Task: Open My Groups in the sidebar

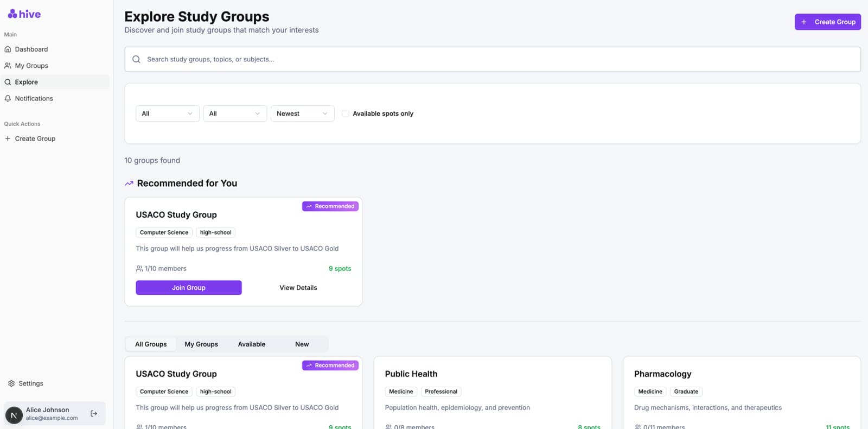Action: tap(56, 66)
